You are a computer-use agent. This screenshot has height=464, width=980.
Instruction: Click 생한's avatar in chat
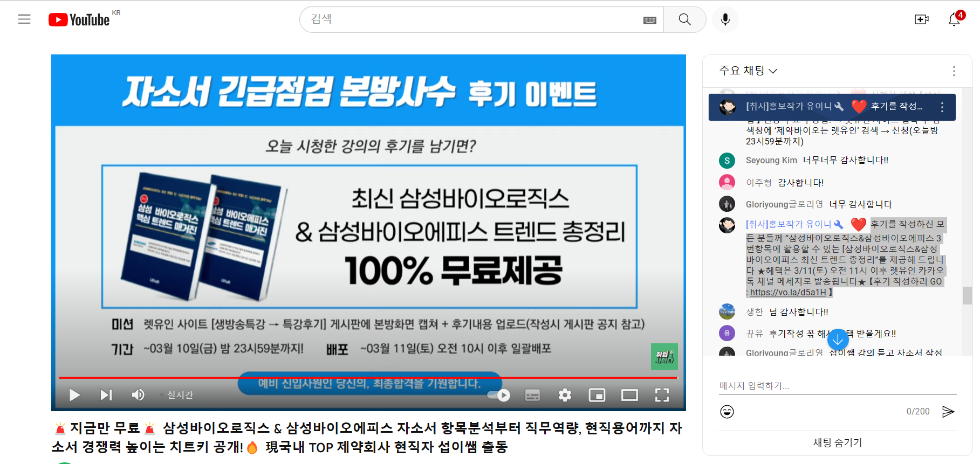[x=727, y=311]
